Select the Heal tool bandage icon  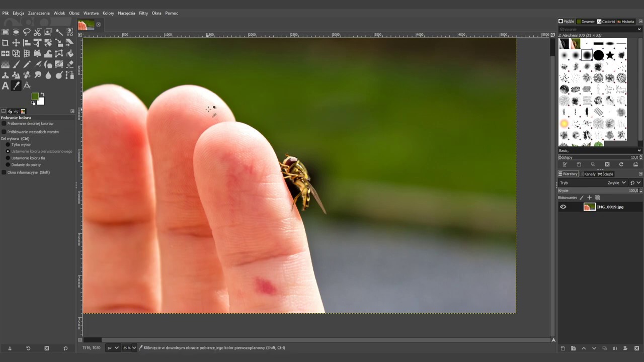[x=27, y=75]
